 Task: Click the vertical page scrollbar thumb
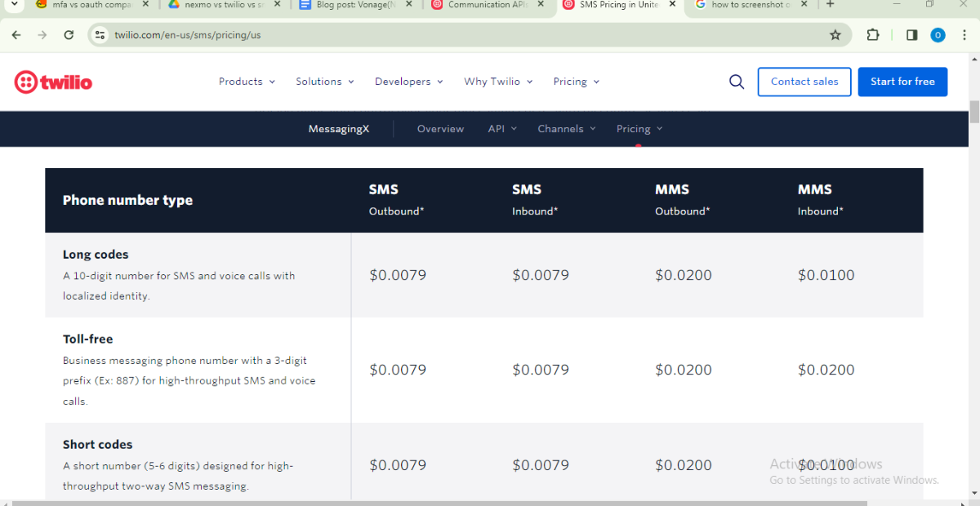973,113
